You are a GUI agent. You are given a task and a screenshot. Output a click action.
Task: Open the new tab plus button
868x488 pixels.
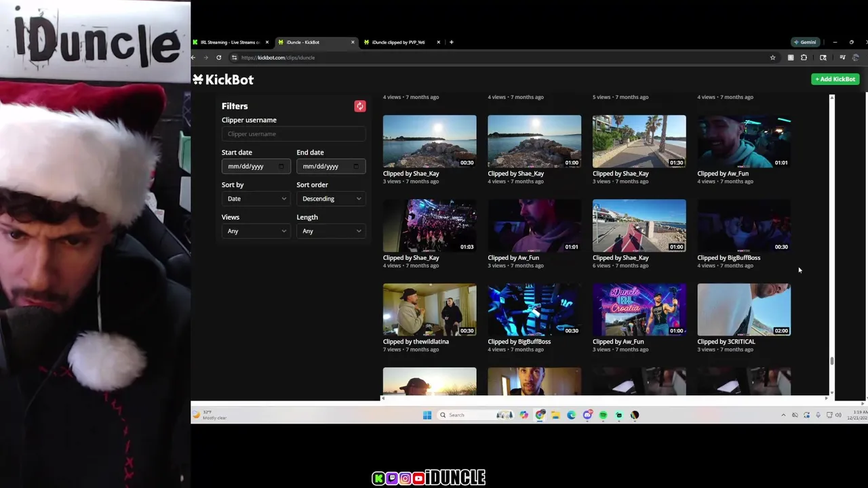pos(451,42)
